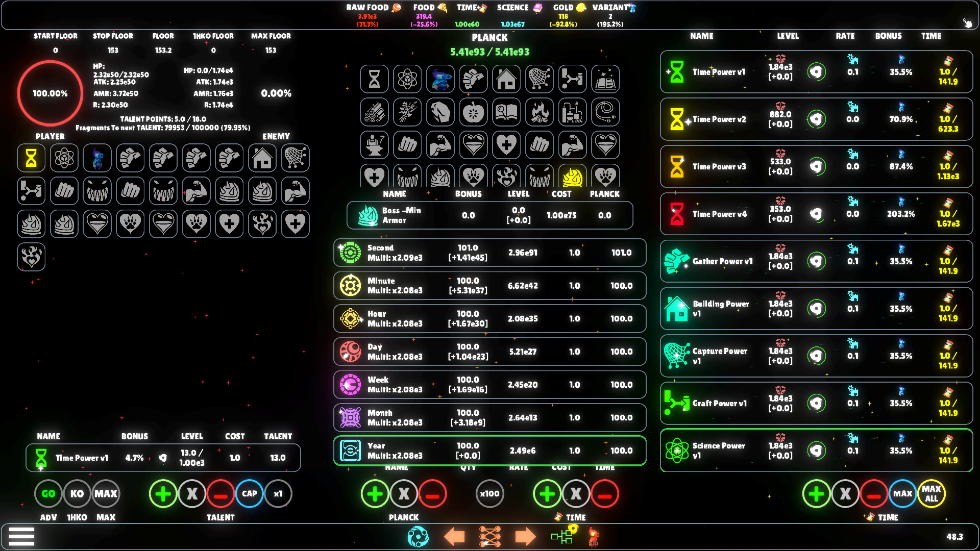980x551 pixels.
Task: Select the Year row in the time list
Action: [x=489, y=450]
